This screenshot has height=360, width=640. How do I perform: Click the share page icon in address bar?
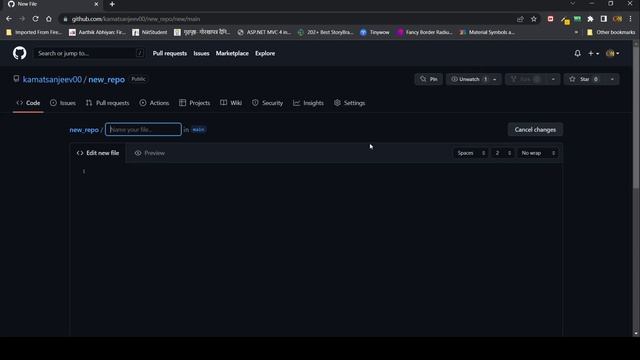(x=520, y=19)
